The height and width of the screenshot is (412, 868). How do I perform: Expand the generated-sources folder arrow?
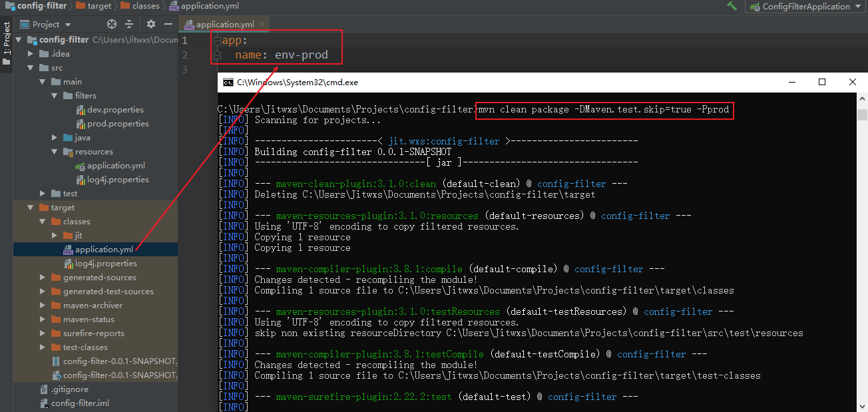[x=43, y=278]
